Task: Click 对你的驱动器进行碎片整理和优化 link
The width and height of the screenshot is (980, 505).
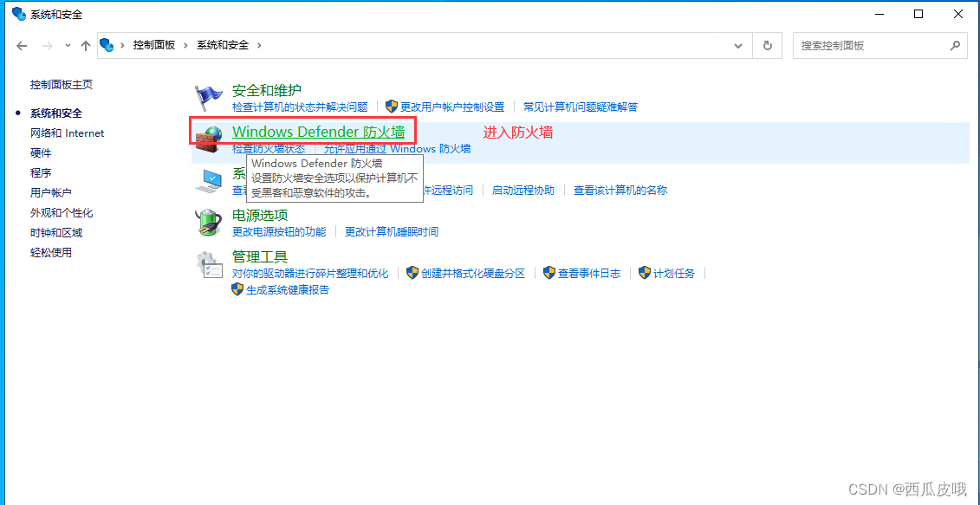Action: [x=310, y=273]
